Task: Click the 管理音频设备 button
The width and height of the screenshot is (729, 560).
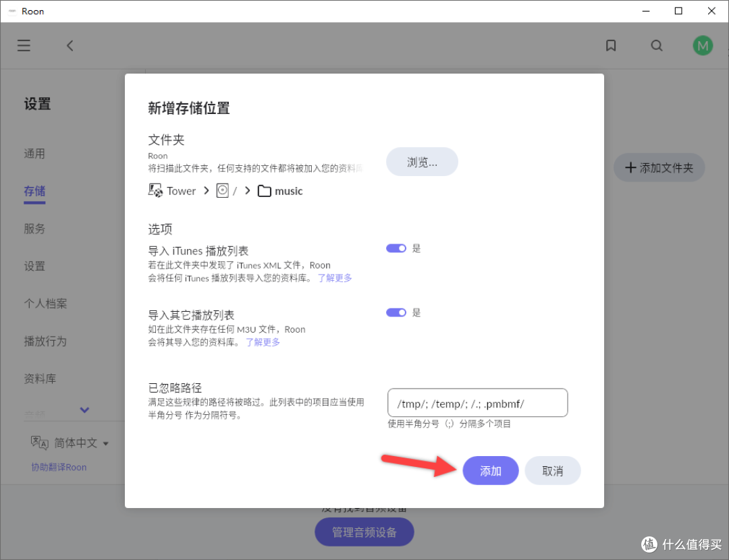Action: 364,532
